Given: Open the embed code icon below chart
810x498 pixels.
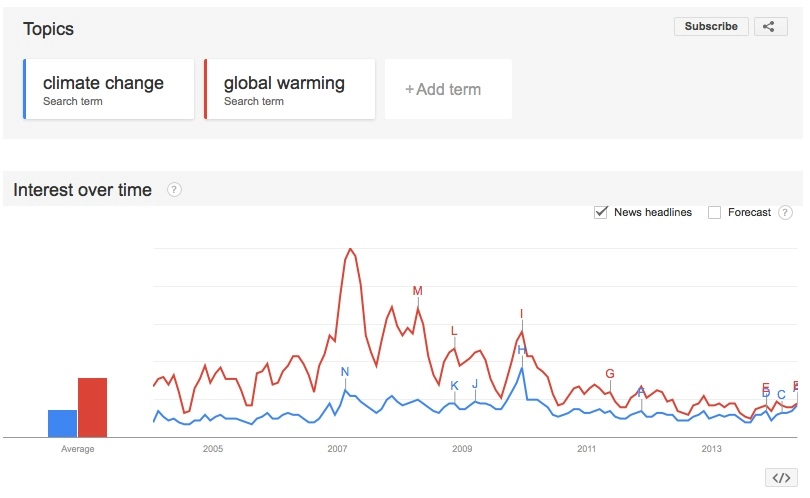Looking at the screenshot, I should [778, 478].
